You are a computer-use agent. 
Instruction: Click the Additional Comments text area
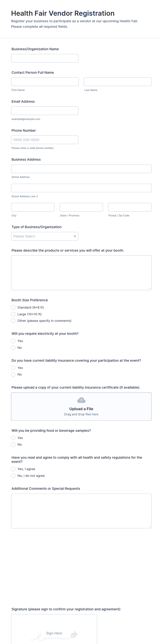(81, 511)
